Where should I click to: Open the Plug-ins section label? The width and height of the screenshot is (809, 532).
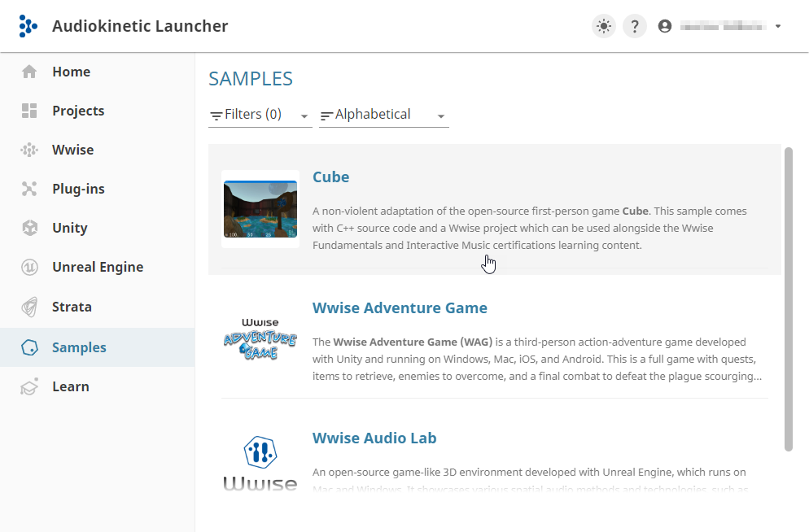point(78,190)
